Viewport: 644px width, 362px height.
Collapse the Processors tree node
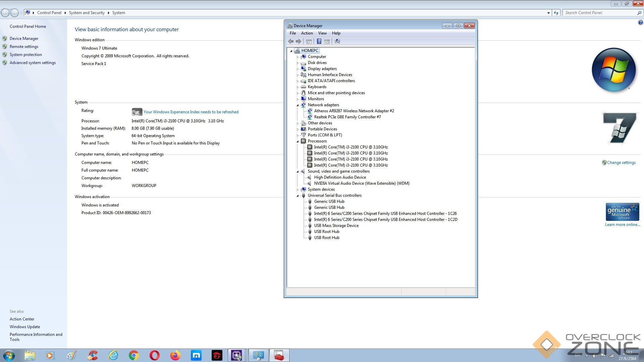point(298,141)
